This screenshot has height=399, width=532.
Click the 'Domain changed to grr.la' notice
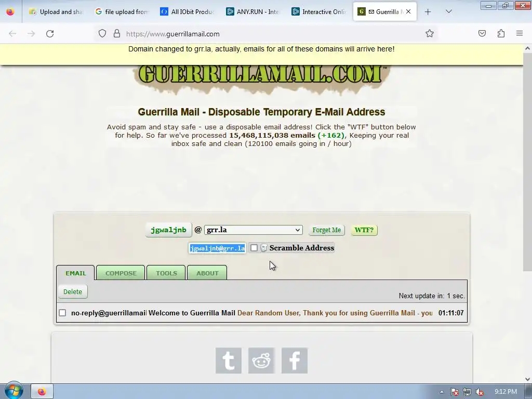point(261,49)
